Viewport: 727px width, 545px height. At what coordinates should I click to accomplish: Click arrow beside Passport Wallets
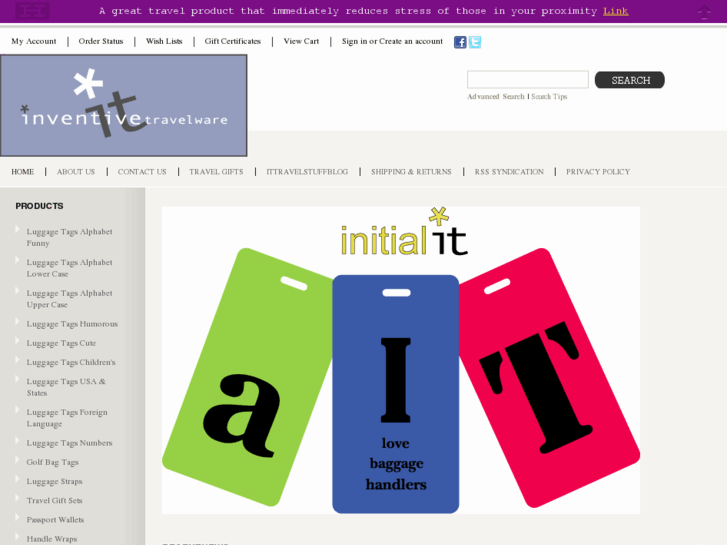tap(17, 517)
